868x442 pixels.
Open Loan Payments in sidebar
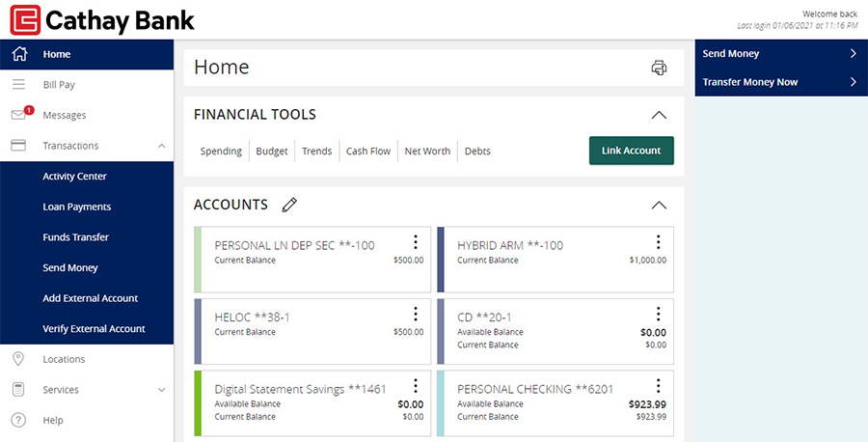[x=77, y=207]
